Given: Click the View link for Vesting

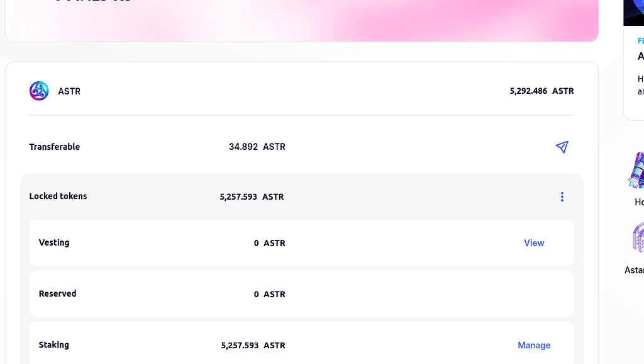Looking at the screenshot, I should coord(534,242).
